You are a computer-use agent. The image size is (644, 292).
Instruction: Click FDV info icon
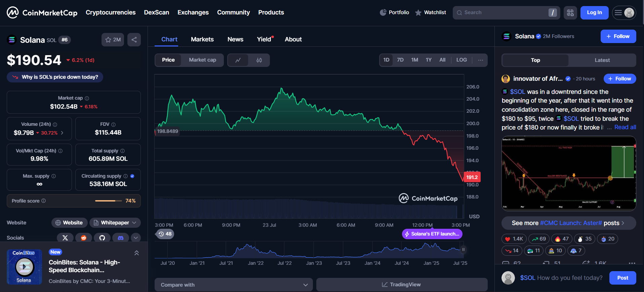coord(113,124)
